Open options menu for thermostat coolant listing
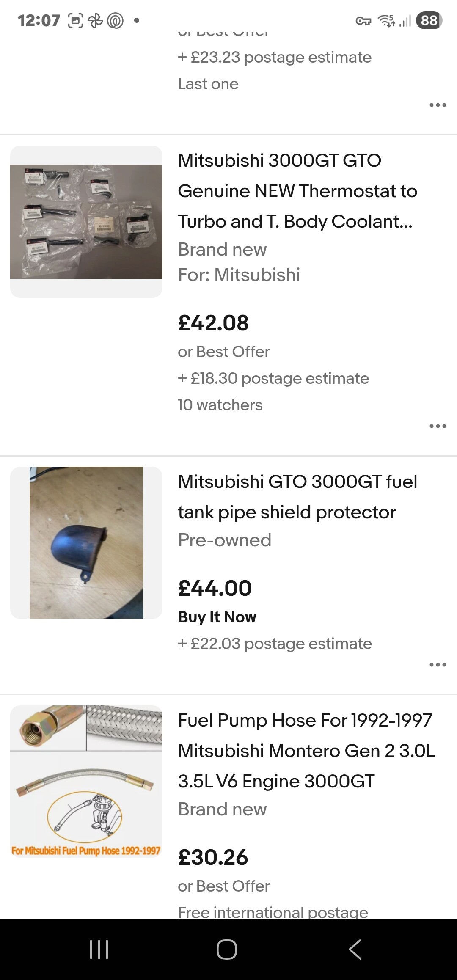This screenshot has height=980, width=457. tap(438, 426)
